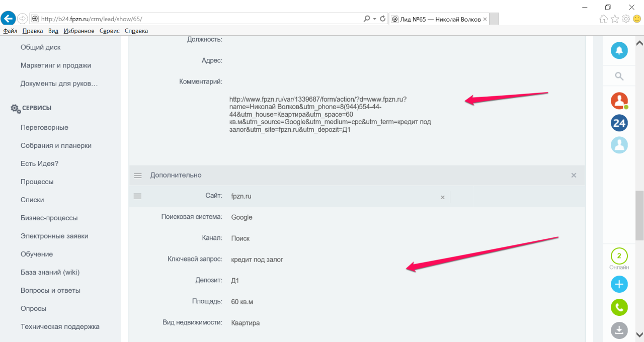Image resolution: width=644 pixels, height=342 pixels.
Task: Click the browser back arrow button
Action: click(8, 19)
